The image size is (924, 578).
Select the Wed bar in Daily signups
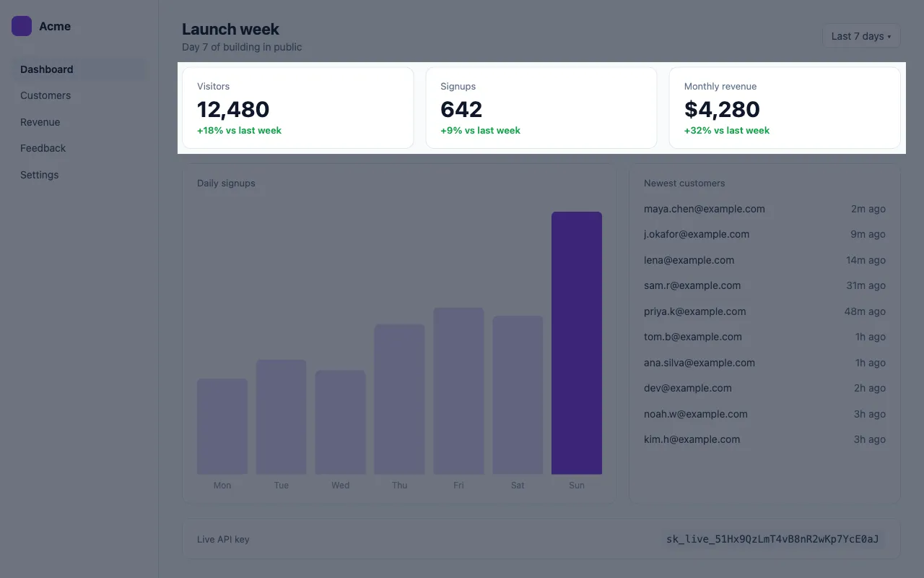tap(341, 423)
